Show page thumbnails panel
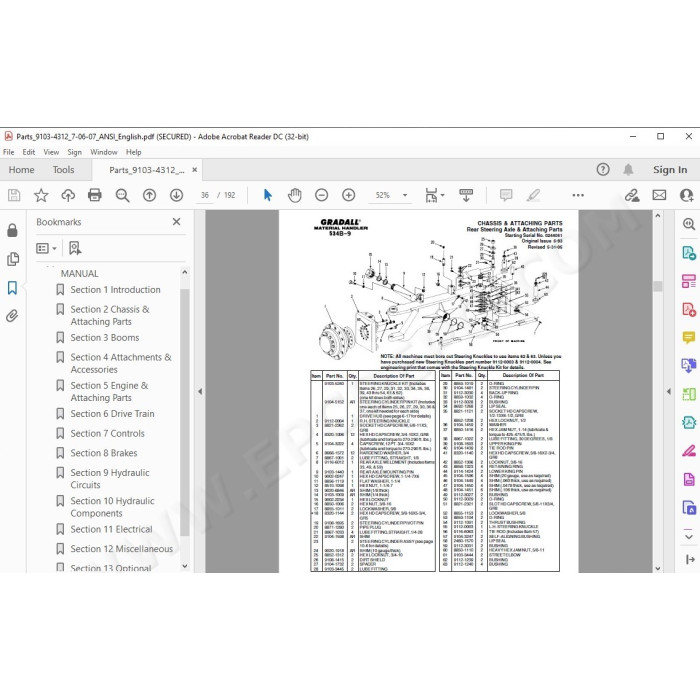Screen dimensions: 700x700 pos(12,259)
